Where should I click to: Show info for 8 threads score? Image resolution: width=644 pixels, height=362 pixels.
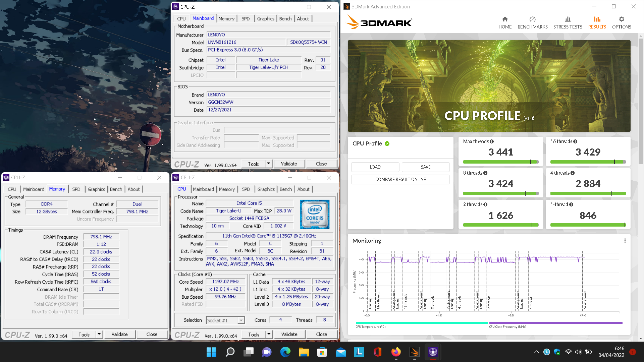(x=485, y=173)
